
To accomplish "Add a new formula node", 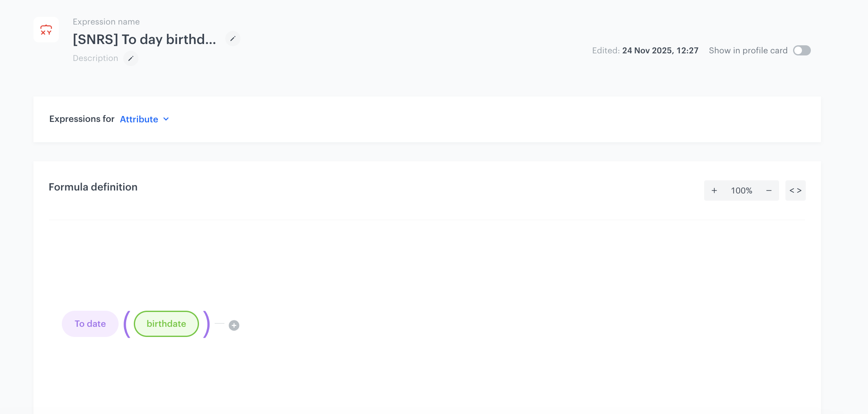I will [x=234, y=325].
